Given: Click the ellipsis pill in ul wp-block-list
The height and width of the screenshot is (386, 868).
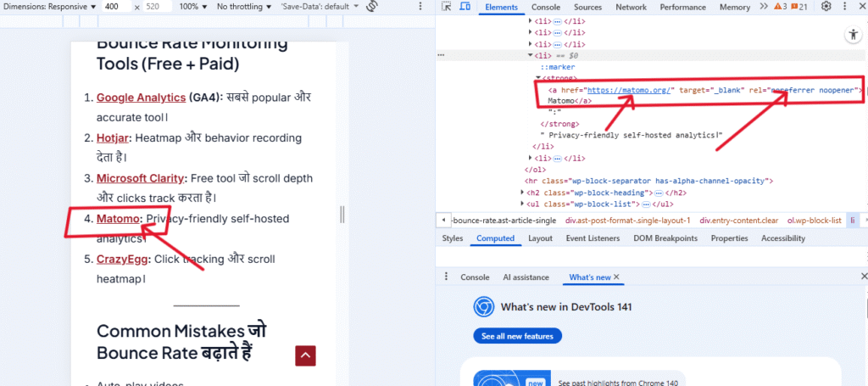Looking at the screenshot, I should [645, 204].
